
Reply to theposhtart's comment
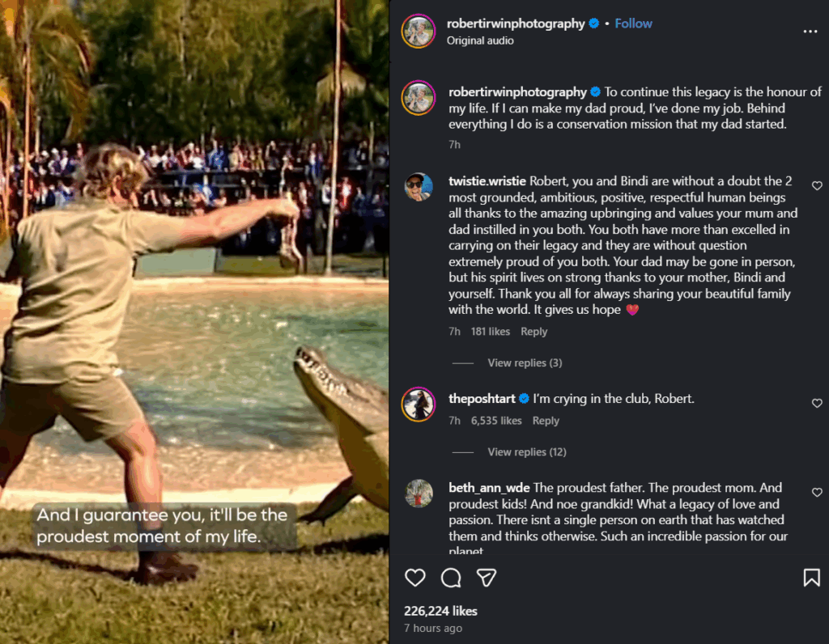point(546,421)
